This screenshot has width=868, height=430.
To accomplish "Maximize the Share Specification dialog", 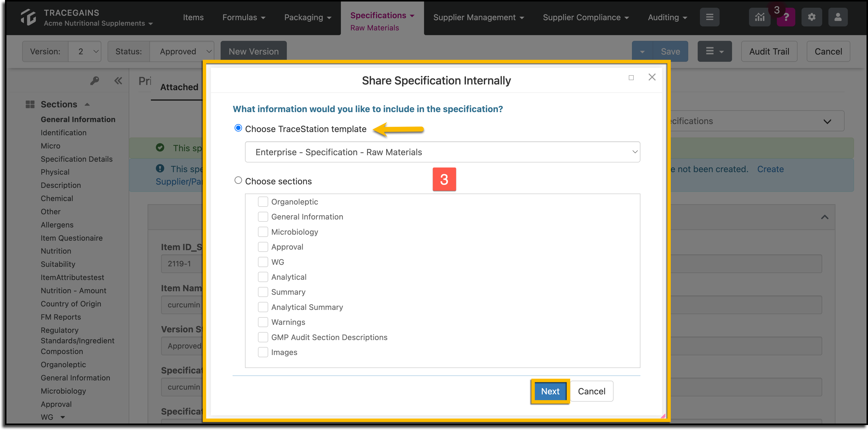I will [x=631, y=77].
